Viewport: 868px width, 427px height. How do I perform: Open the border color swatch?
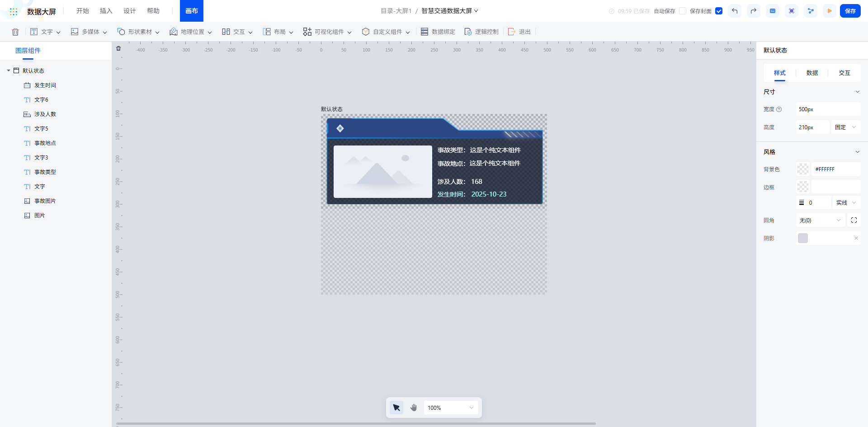coord(803,187)
